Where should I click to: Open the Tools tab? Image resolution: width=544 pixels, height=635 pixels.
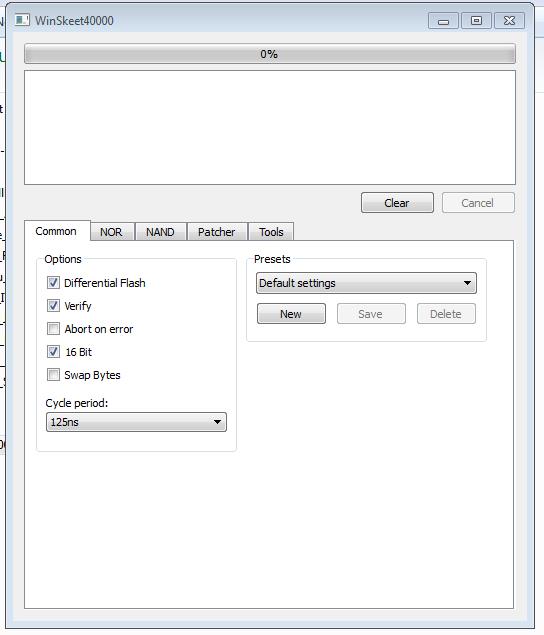tap(271, 232)
